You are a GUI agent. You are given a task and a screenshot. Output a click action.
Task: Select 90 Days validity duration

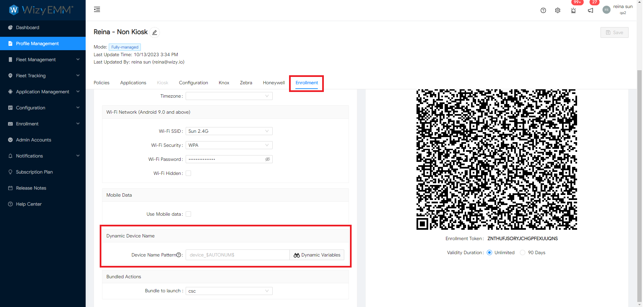point(523,252)
